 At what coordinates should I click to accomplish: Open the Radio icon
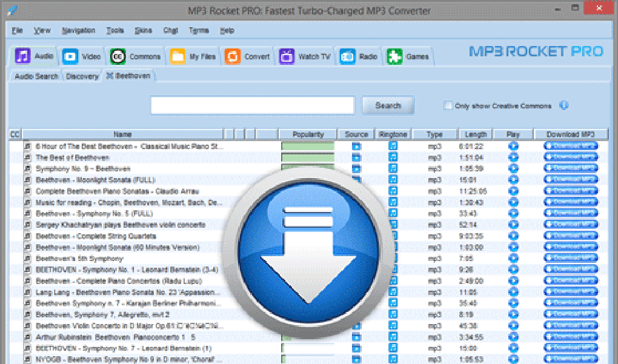(x=347, y=57)
